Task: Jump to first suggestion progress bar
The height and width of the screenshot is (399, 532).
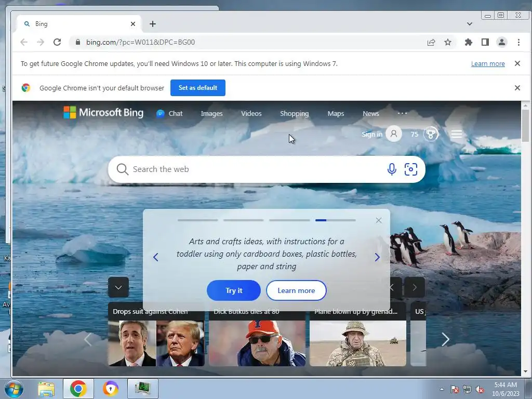Action: 197,220
